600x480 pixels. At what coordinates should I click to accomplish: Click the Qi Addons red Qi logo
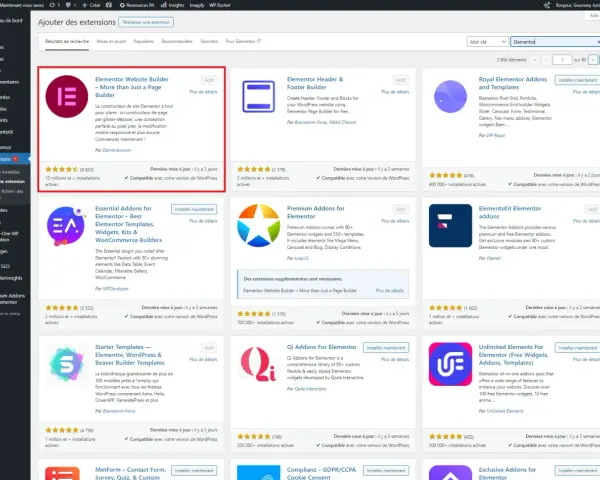pos(258,364)
